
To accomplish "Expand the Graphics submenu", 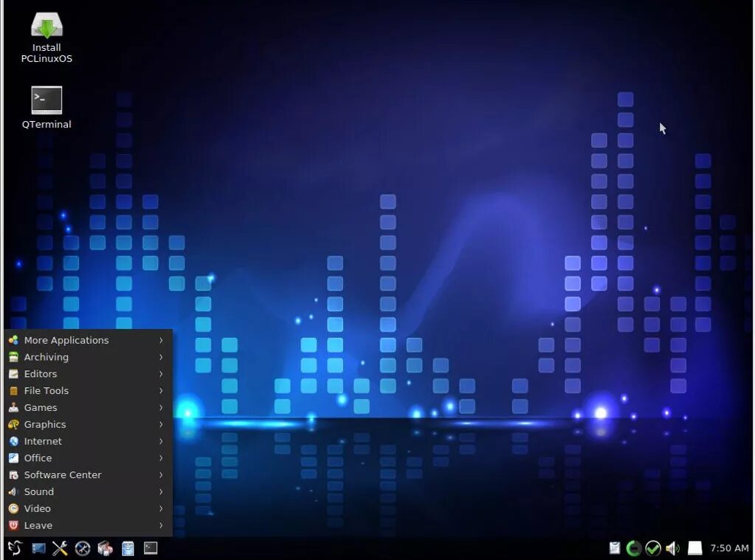I will (x=46, y=424).
